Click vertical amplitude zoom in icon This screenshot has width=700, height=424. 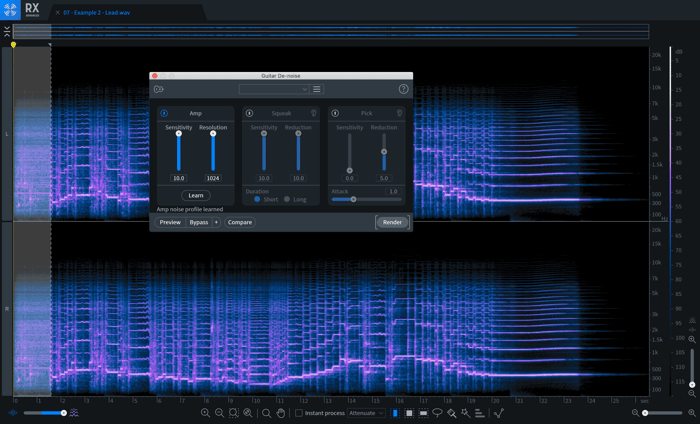coord(692,340)
